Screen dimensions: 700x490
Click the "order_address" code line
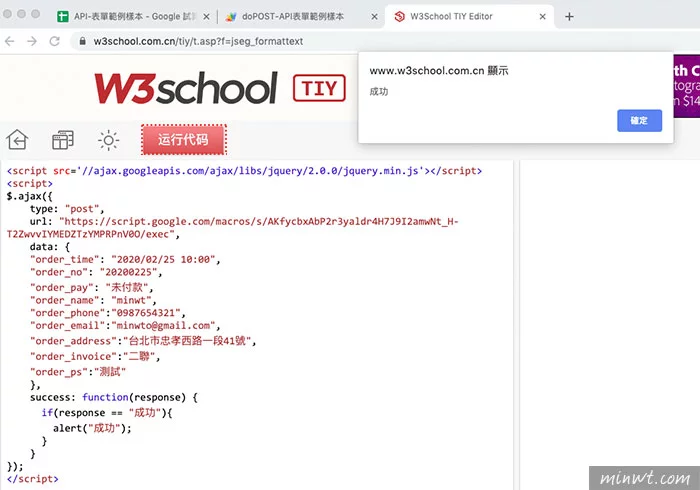point(143,341)
